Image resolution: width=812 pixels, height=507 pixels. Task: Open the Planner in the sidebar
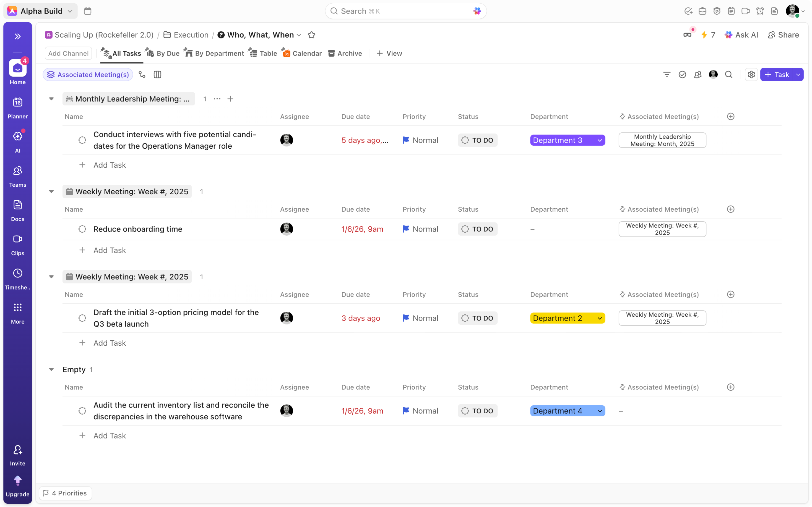[x=17, y=108]
